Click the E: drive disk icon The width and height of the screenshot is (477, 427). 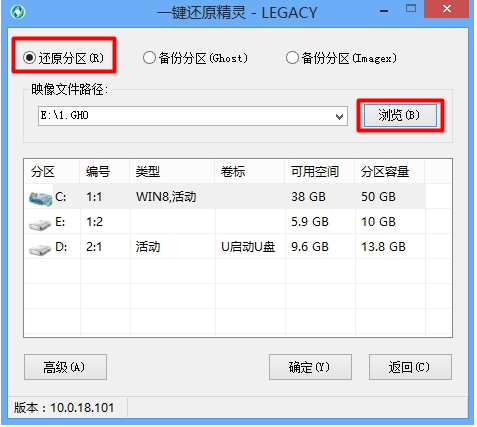click(40, 224)
